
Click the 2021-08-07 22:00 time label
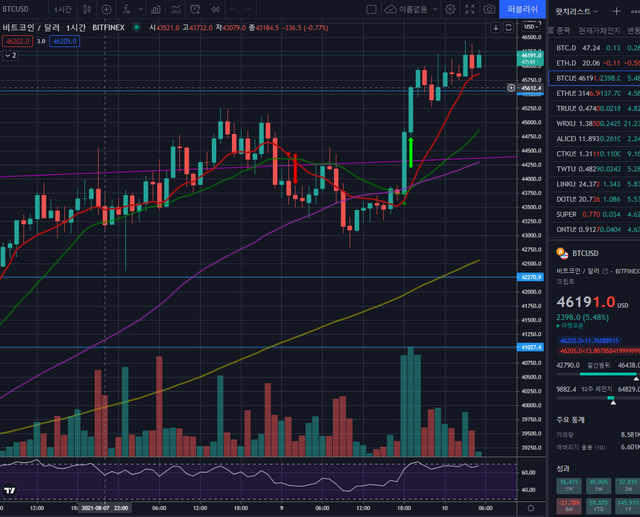[x=104, y=508]
